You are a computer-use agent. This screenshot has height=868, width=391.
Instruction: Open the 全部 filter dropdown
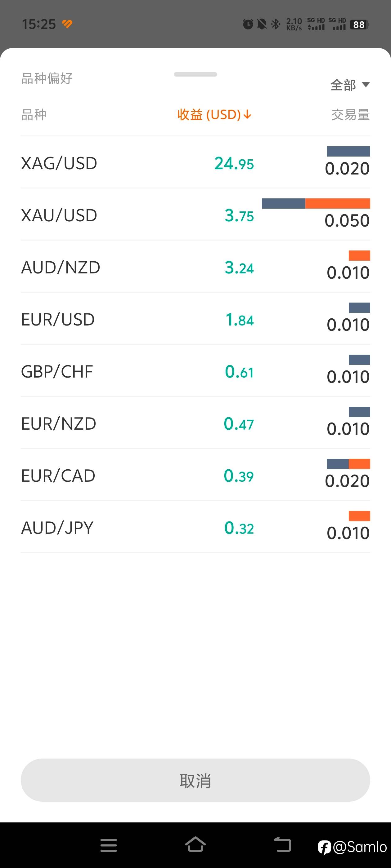[350, 85]
